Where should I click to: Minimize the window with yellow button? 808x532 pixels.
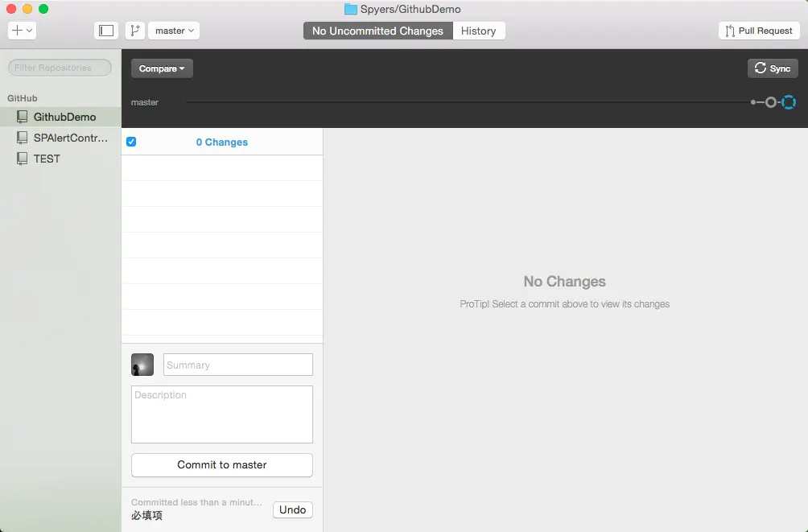27,9
